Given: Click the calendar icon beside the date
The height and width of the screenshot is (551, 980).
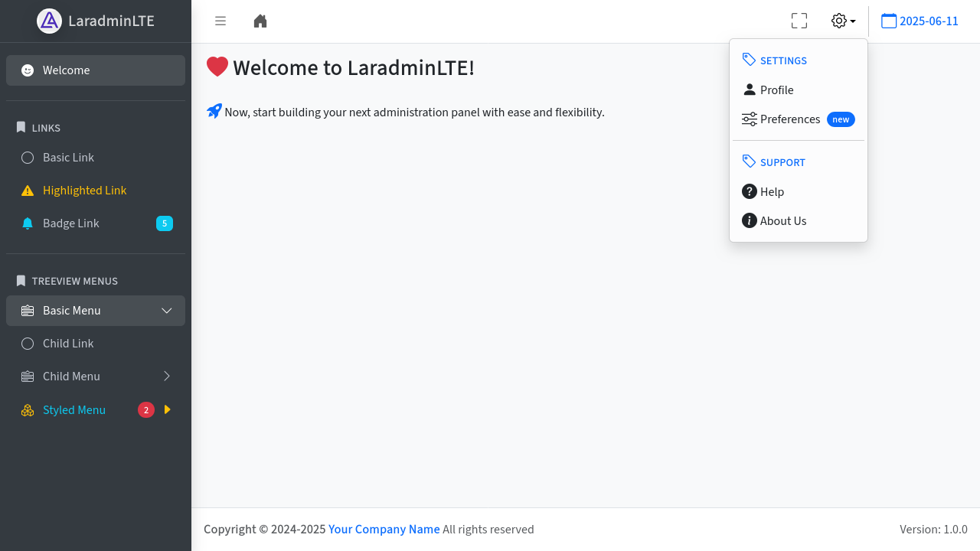Looking at the screenshot, I should coord(889,21).
